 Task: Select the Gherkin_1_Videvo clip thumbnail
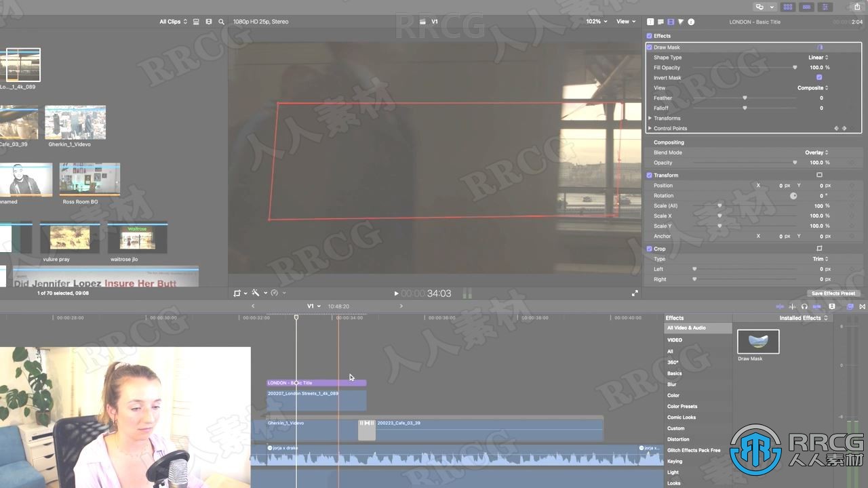(75, 122)
